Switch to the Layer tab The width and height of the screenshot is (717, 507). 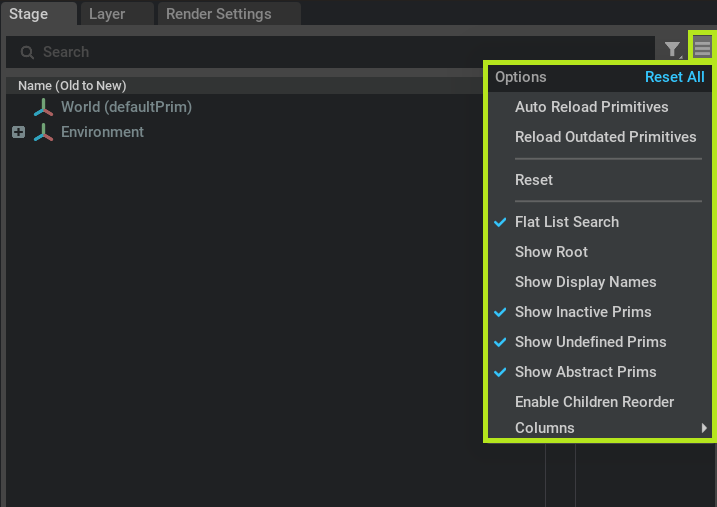click(x=107, y=14)
